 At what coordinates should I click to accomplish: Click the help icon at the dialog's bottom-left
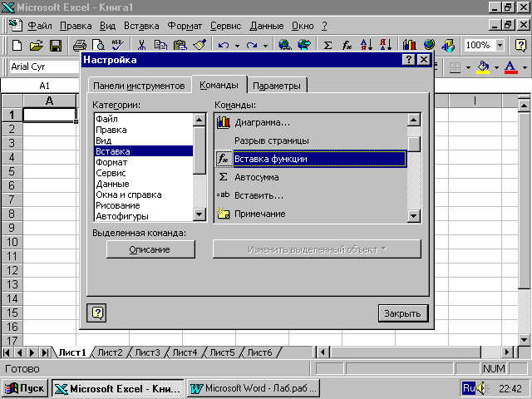pos(97,313)
